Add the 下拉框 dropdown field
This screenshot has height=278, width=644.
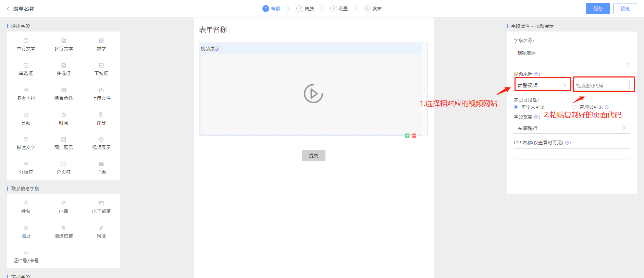101,69
